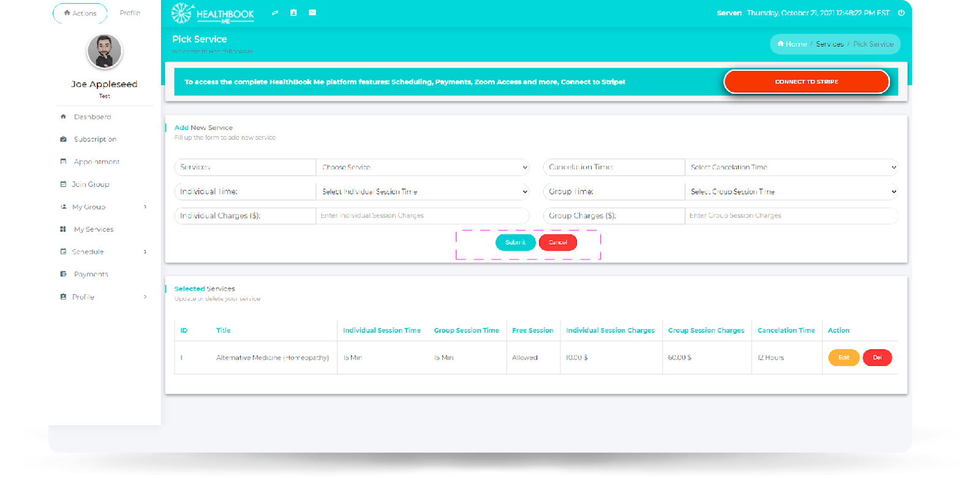
Task: Open Dashboard from the sidebar
Action: point(92,116)
